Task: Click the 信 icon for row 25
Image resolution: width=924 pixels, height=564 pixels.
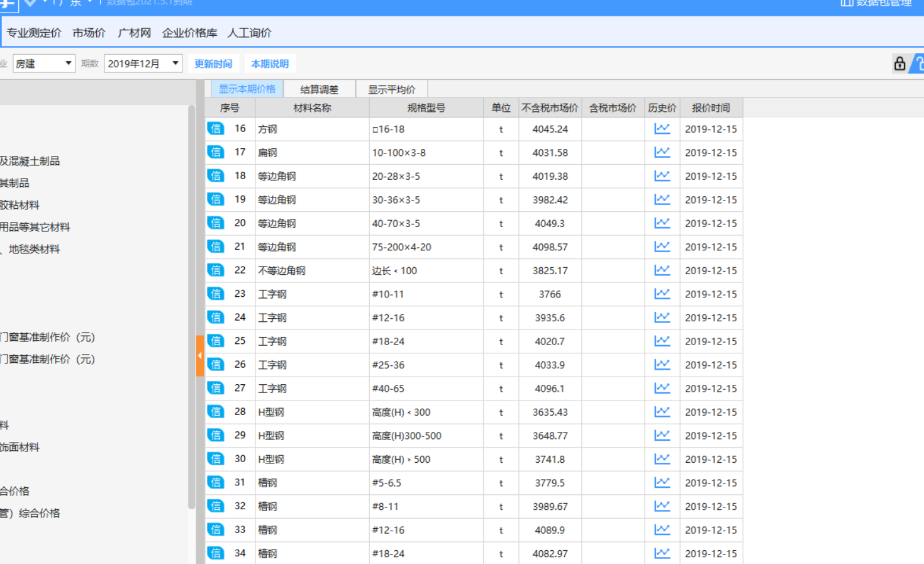Action: point(216,341)
